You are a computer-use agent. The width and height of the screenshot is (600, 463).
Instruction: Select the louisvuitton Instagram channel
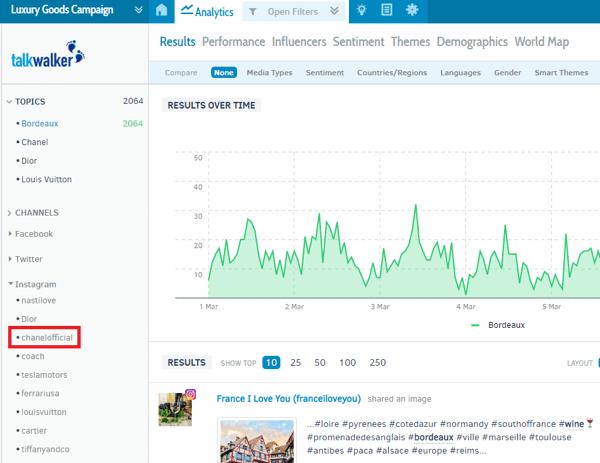tap(44, 412)
